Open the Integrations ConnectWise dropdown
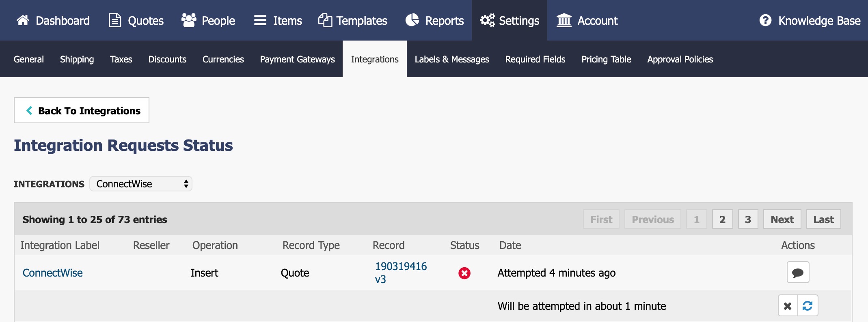 pyautogui.click(x=141, y=184)
